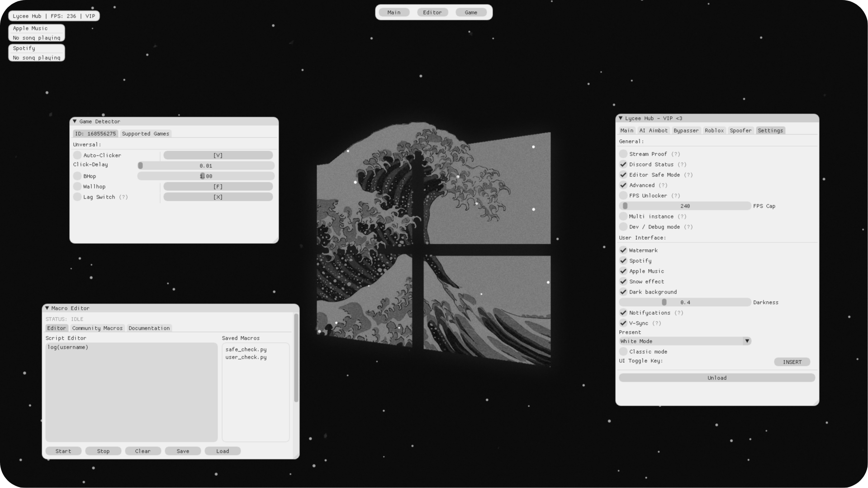The image size is (868, 488).
Task: Enable Classic mode checkbox
Action: (623, 351)
